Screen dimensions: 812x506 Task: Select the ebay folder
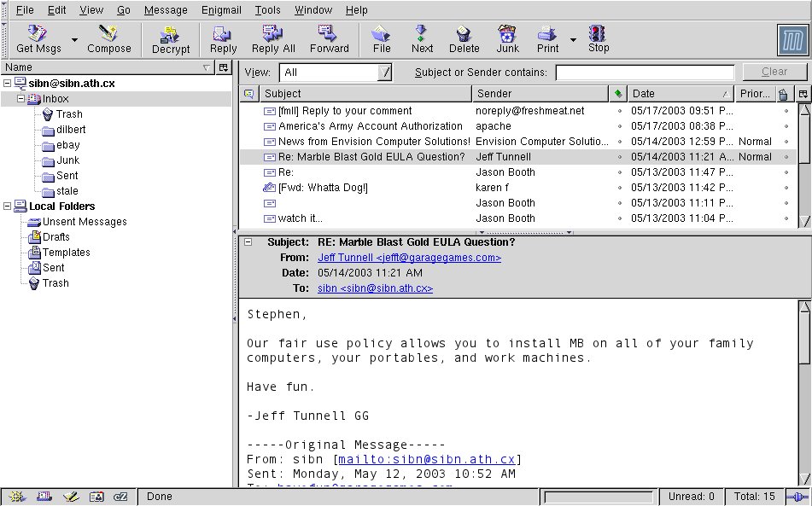pyautogui.click(x=61, y=145)
